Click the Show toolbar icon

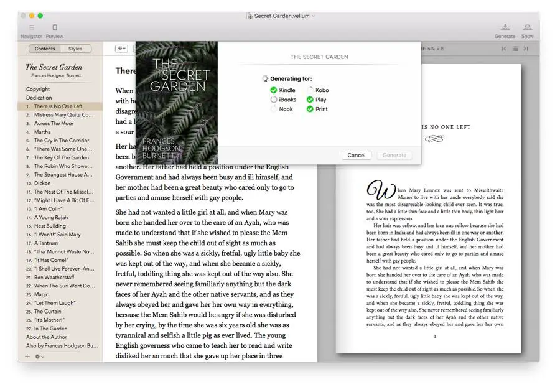point(527,27)
